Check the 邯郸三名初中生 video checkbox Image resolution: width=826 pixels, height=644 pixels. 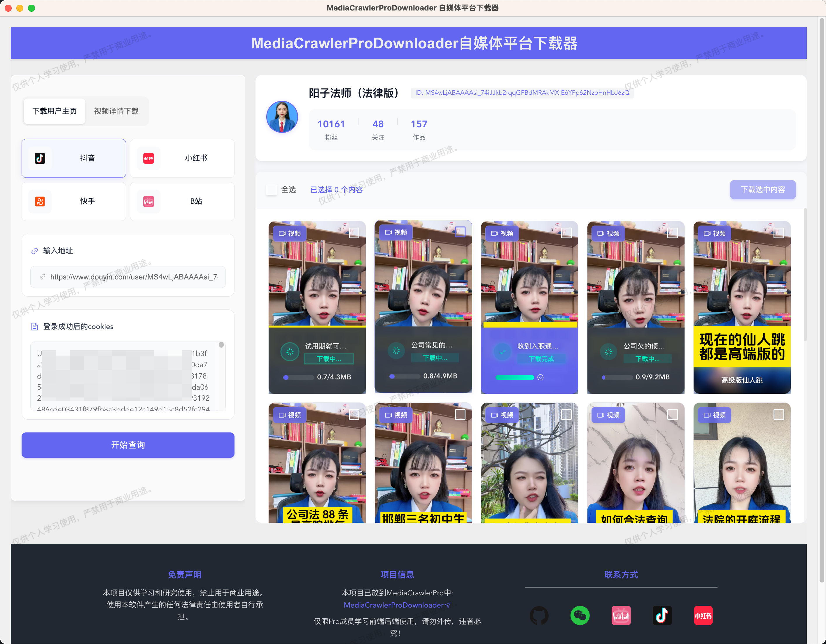460,415
